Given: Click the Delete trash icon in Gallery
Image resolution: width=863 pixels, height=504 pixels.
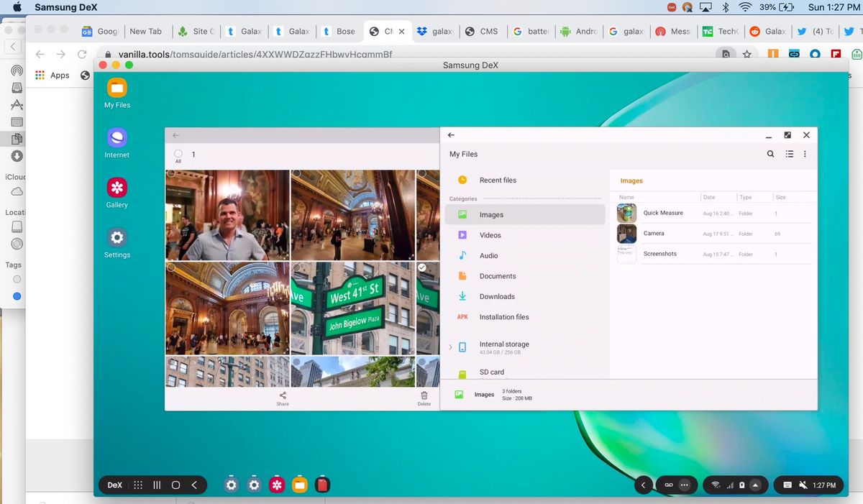Looking at the screenshot, I should pos(424,396).
